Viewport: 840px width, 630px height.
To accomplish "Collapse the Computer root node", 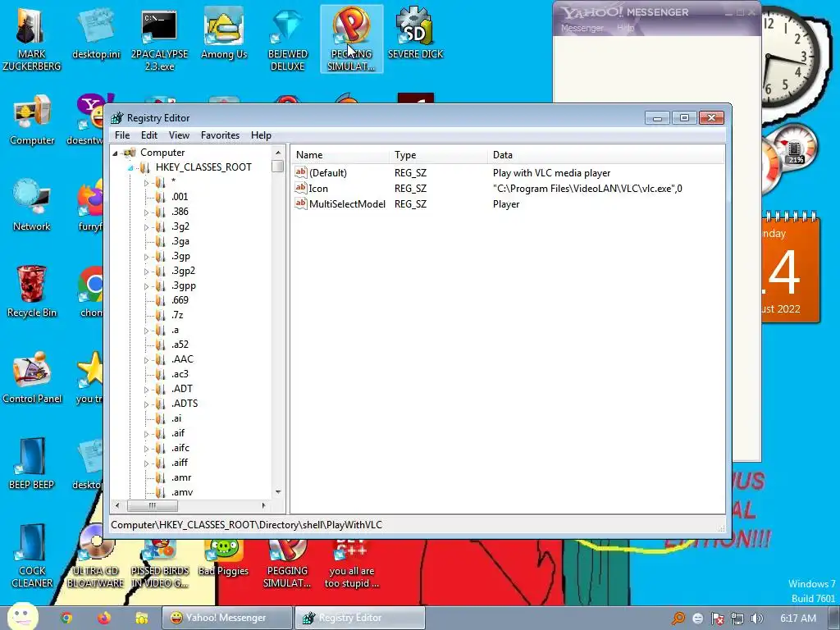I will (x=115, y=153).
